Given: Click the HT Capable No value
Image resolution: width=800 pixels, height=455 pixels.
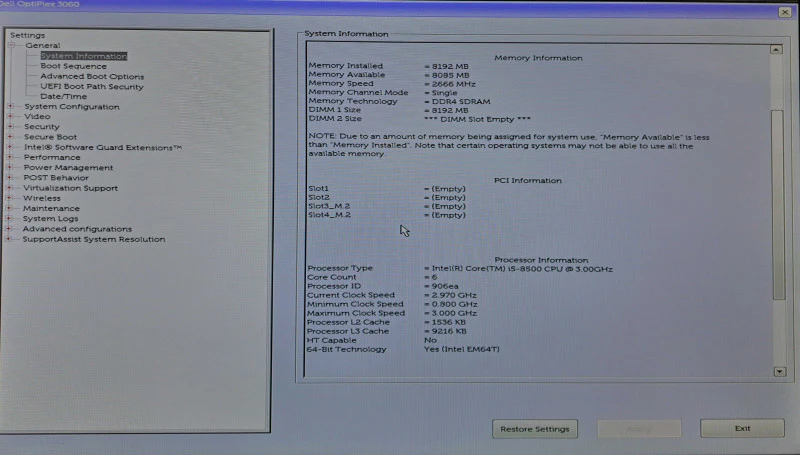Looking at the screenshot, I should 430,340.
